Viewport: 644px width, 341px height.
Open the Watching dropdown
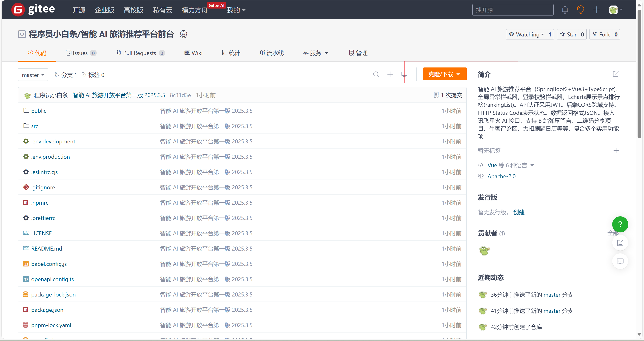click(526, 34)
